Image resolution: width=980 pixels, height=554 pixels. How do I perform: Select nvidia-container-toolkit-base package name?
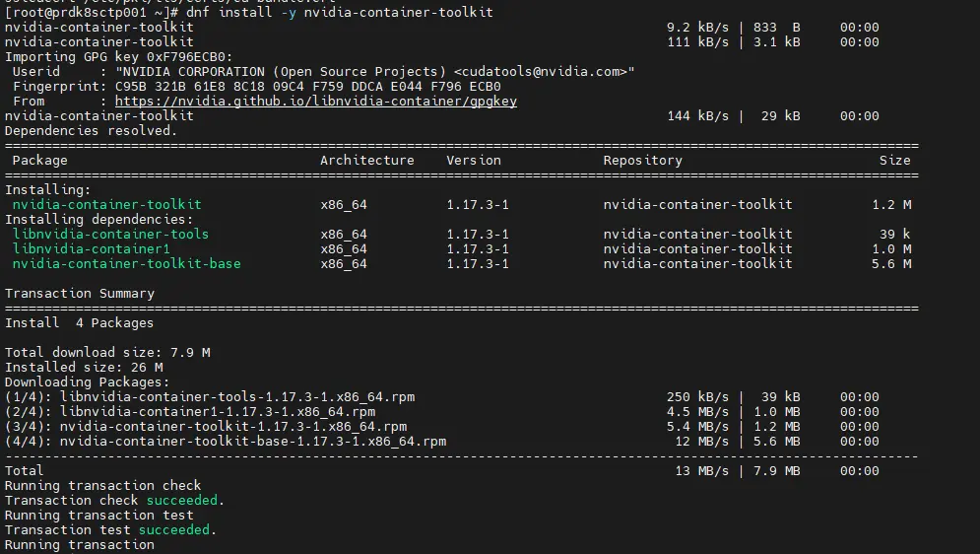[x=126, y=264]
